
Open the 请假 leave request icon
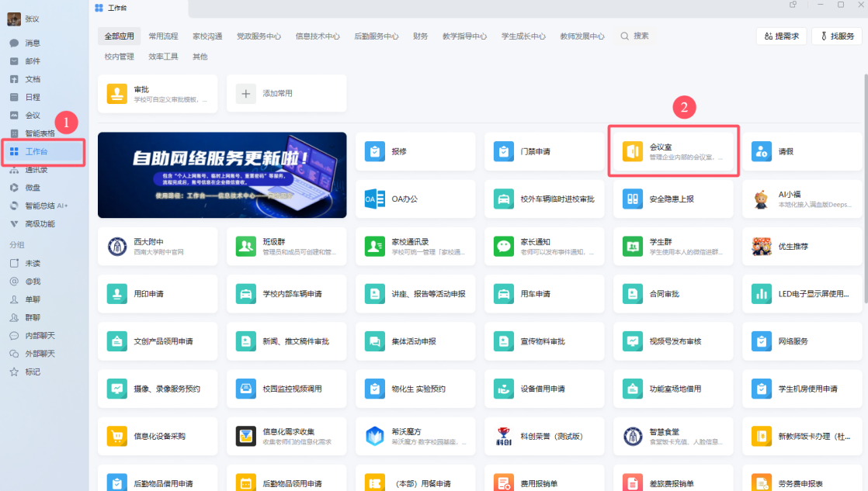point(762,152)
